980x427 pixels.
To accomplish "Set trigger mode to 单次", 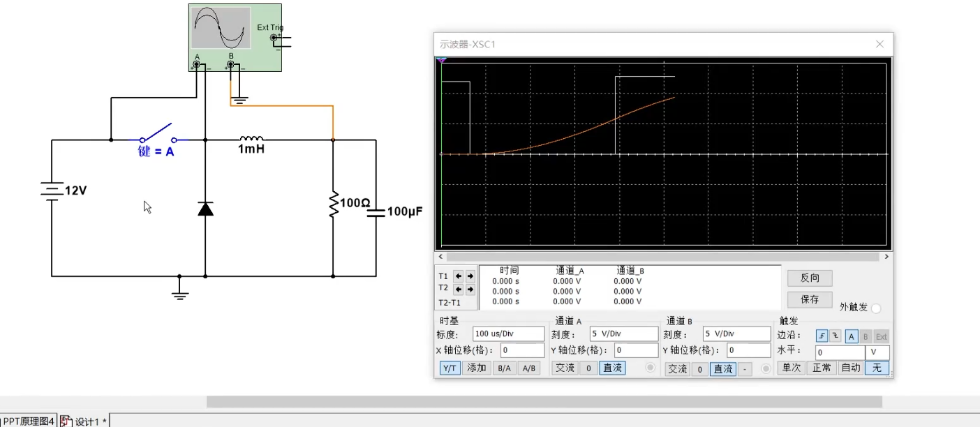I will (792, 368).
